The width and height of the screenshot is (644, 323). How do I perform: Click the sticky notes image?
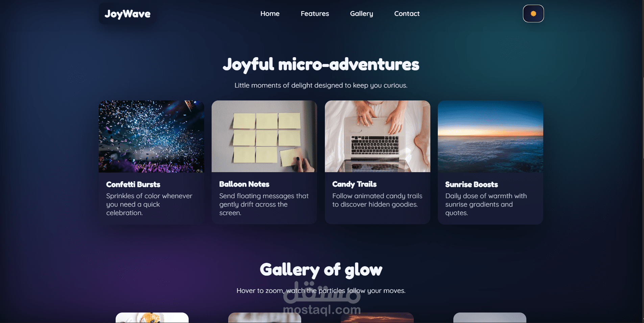264,136
